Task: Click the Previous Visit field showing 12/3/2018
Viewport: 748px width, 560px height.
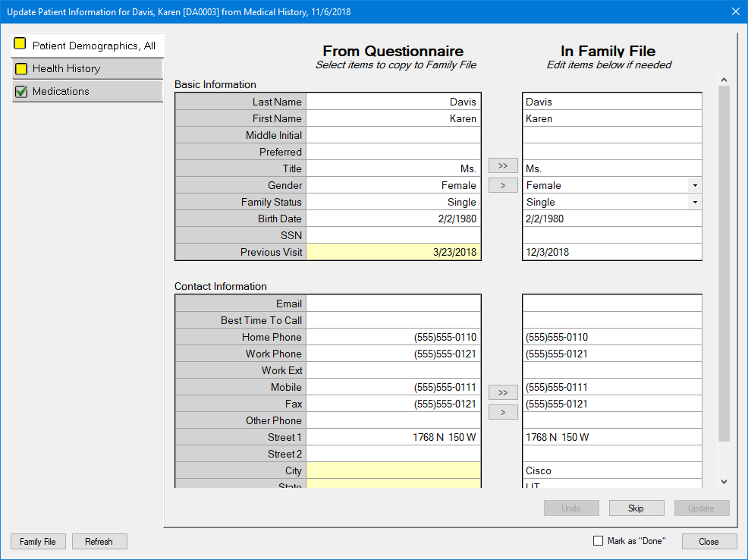Action: click(x=611, y=251)
